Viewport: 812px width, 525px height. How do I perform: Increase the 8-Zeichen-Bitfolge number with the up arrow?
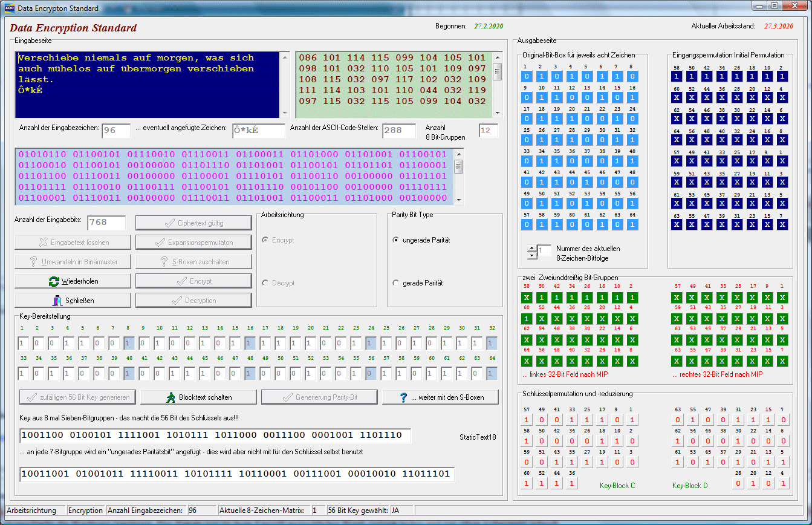[x=531, y=248]
